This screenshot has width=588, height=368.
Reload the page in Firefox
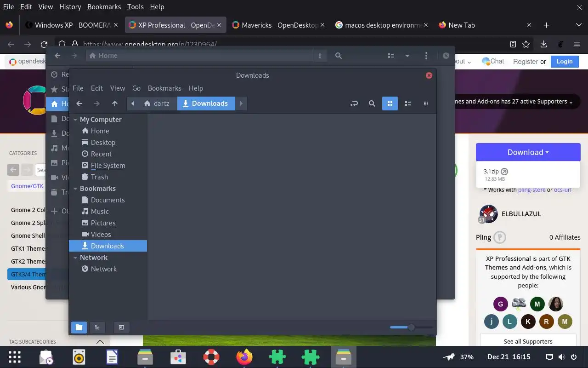pyautogui.click(x=44, y=45)
